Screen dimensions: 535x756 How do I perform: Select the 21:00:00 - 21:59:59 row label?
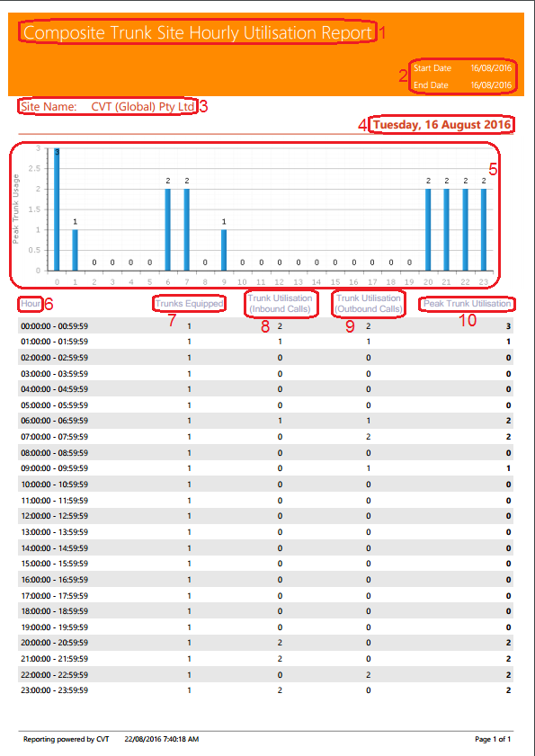click(55, 659)
